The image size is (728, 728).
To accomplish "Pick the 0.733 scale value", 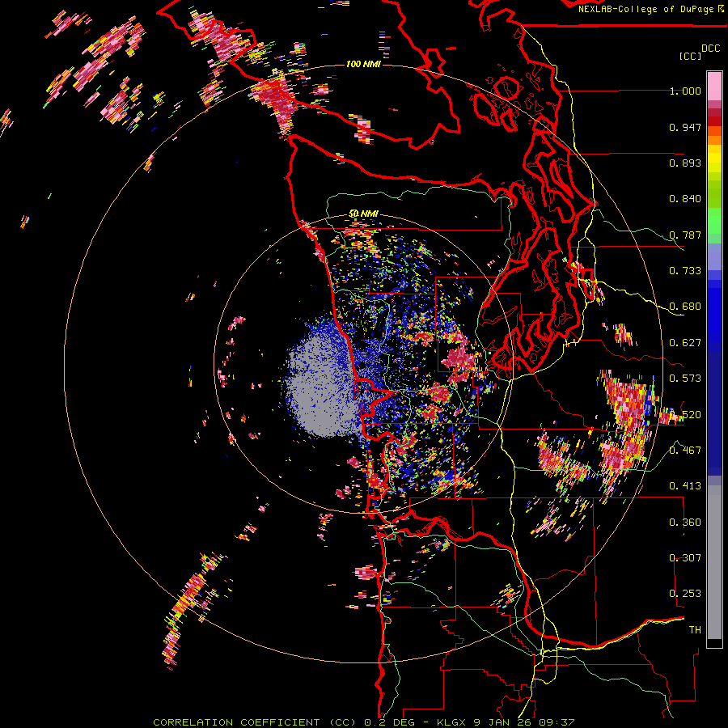I will point(685,271).
